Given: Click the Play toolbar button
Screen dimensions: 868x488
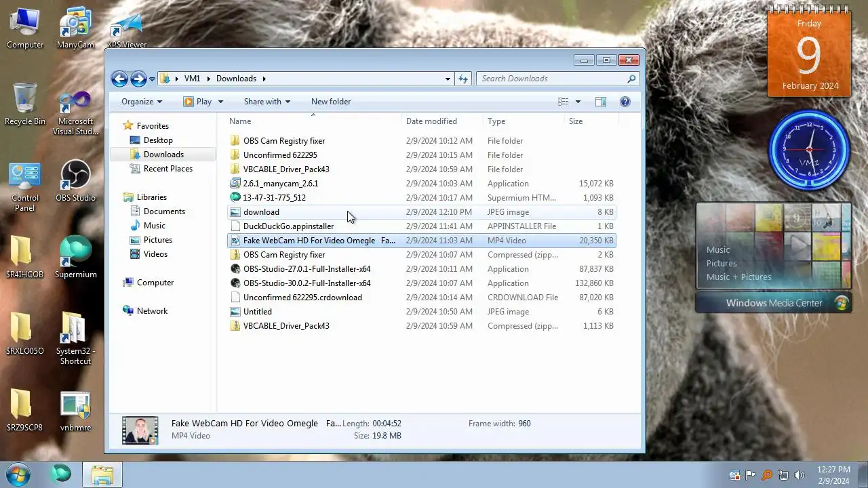Looking at the screenshot, I should click(197, 102).
